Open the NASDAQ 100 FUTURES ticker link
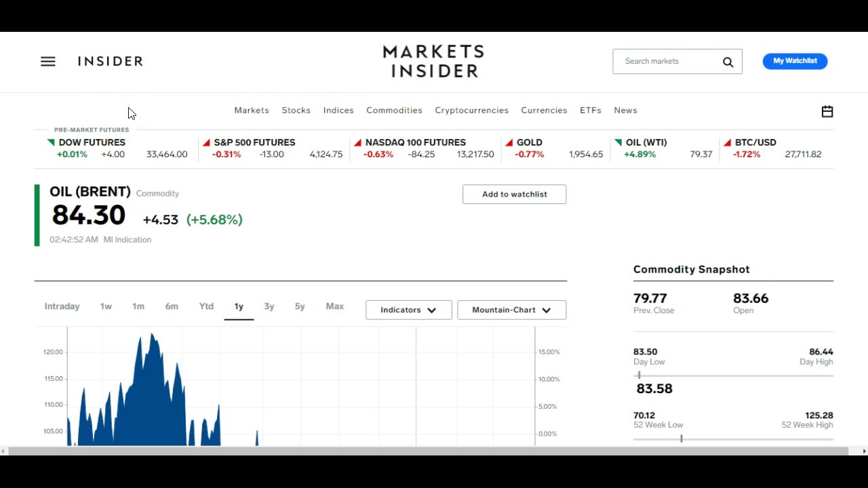Viewport: 868px width, 488px height. pyautogui.click(x=415, y=142)
